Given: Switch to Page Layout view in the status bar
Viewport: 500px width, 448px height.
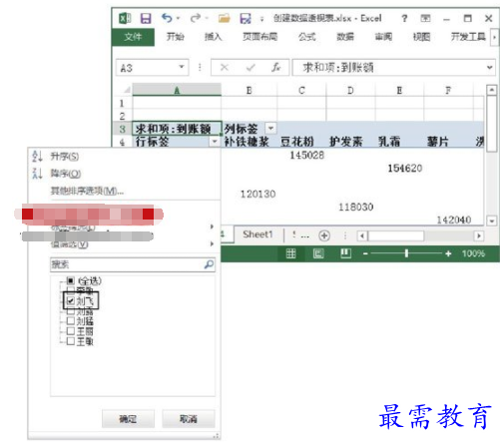Looking at the screenshot, I should (318, 253).
